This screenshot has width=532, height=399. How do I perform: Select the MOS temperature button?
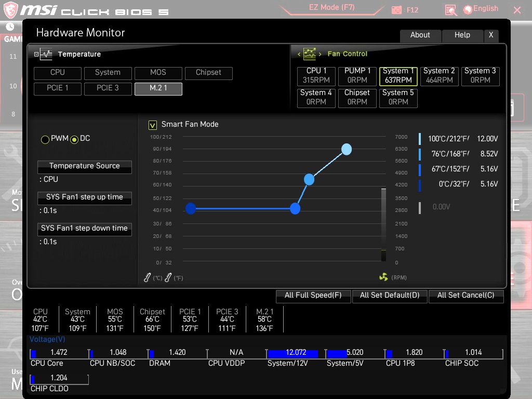tap(158, 73)
